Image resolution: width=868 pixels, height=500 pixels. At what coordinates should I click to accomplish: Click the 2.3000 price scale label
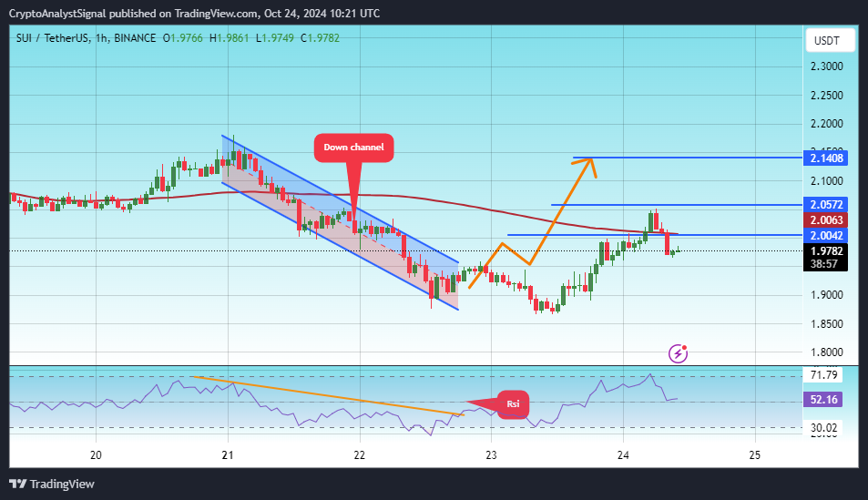coord(826,66)
